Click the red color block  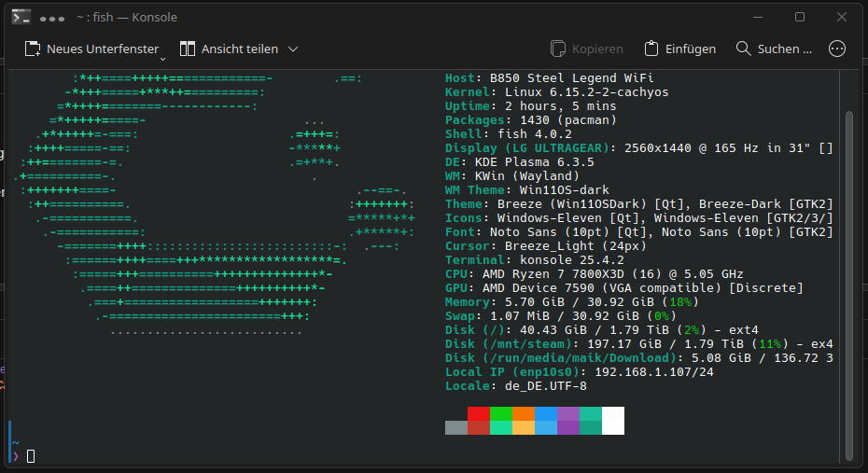pos(478,414)
